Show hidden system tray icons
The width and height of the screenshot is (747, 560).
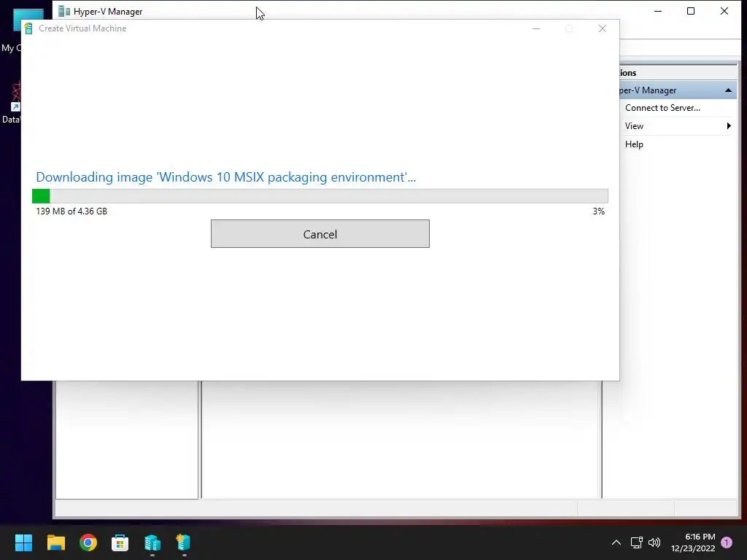[x=616, y=542]
